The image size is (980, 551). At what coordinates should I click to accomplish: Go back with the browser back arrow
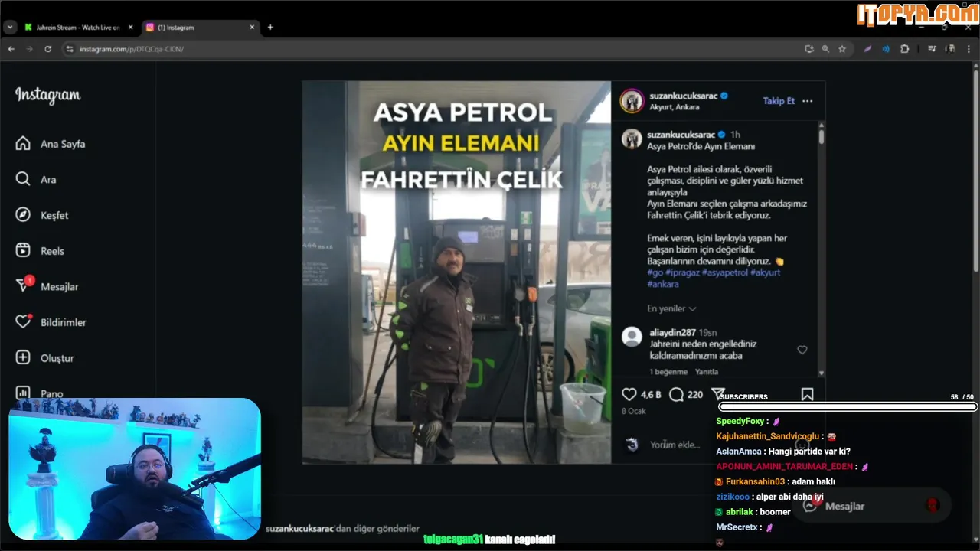click(11, 49)
